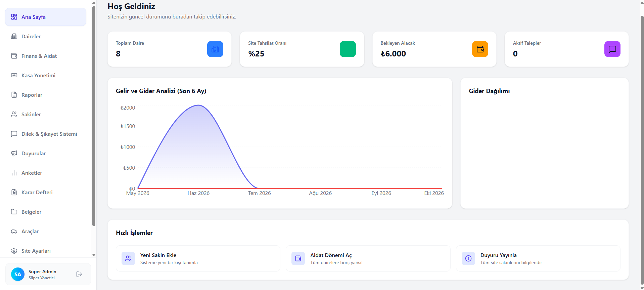Click the %25 collection rate value
Screen dimensions: 644x290
pyautogui.click(x=256, y=54)
